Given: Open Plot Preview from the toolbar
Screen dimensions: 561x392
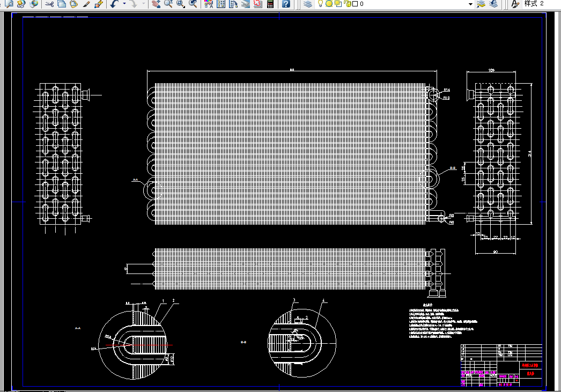Looking at the screenshot, I should click(x=9, y=4).
